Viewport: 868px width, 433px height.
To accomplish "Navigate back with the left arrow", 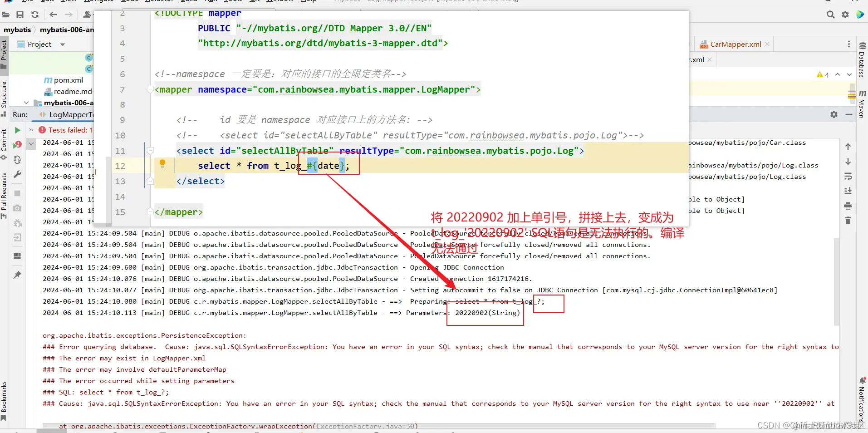I will pos(53,15).
